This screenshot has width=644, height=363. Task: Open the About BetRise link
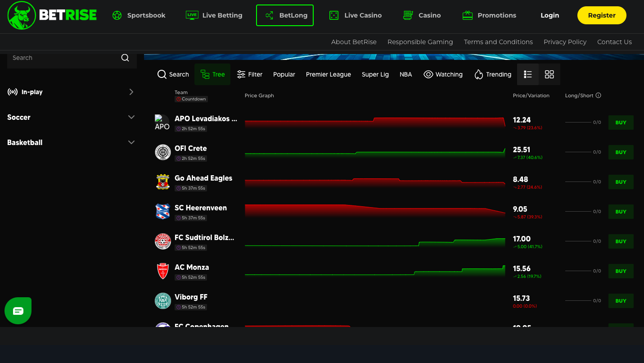(354, 42)
